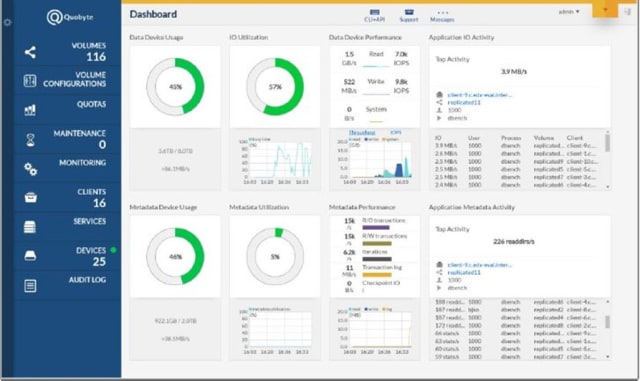
Task: Click the process play icon in Application IO Activity
Action: 439,118
